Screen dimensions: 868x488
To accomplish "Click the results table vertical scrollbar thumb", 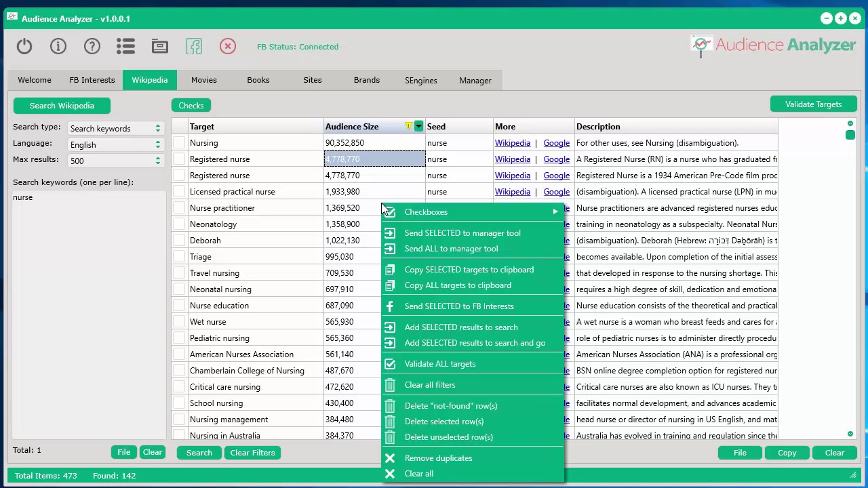I will (850, 135).
